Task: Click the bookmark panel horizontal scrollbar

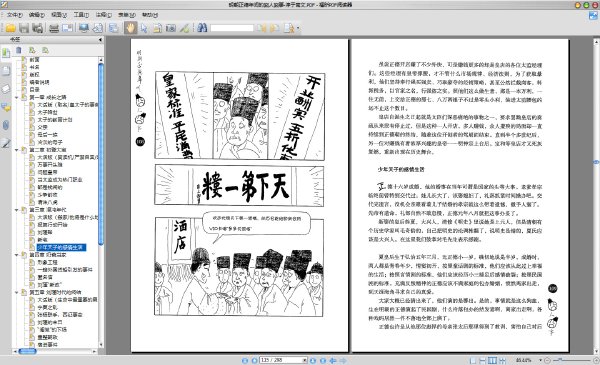Action: [x=55, y=351]
